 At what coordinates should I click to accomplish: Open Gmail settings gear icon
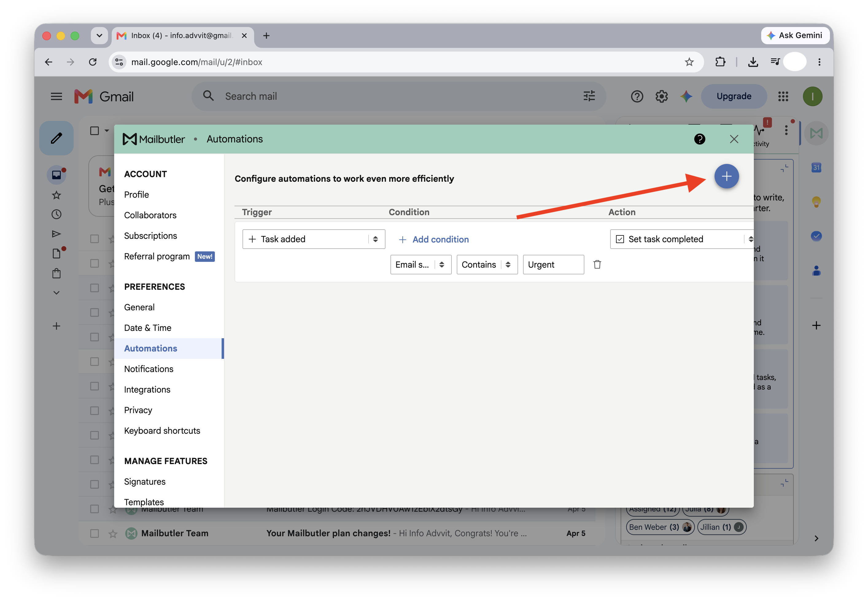point(661,96)
